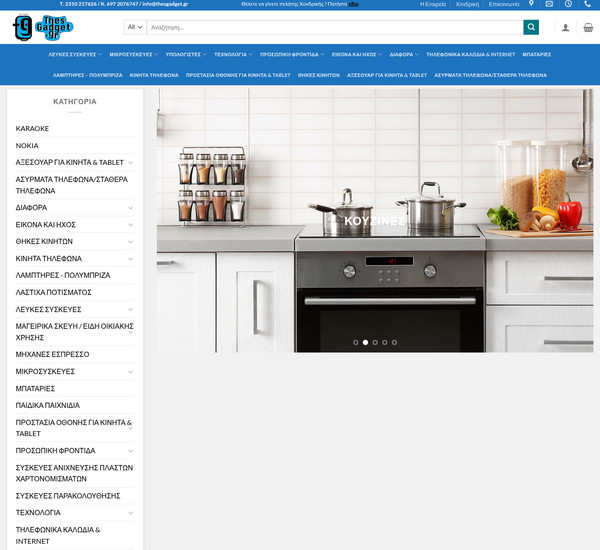Select ΛΑΣΤΙΧΑ ΠΟΤΙΣΜΑΤΟΣ in sidebar
This screenshot has width=600, height=550.
[53, 292]
